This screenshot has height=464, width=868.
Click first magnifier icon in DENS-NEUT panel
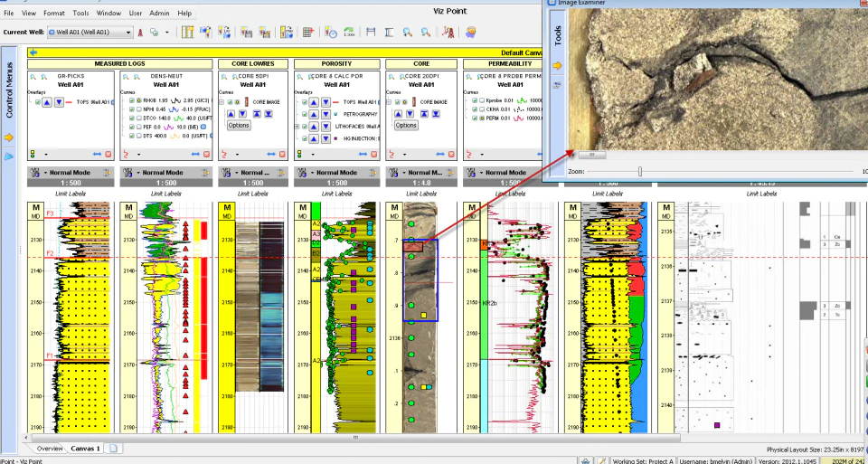127,76
